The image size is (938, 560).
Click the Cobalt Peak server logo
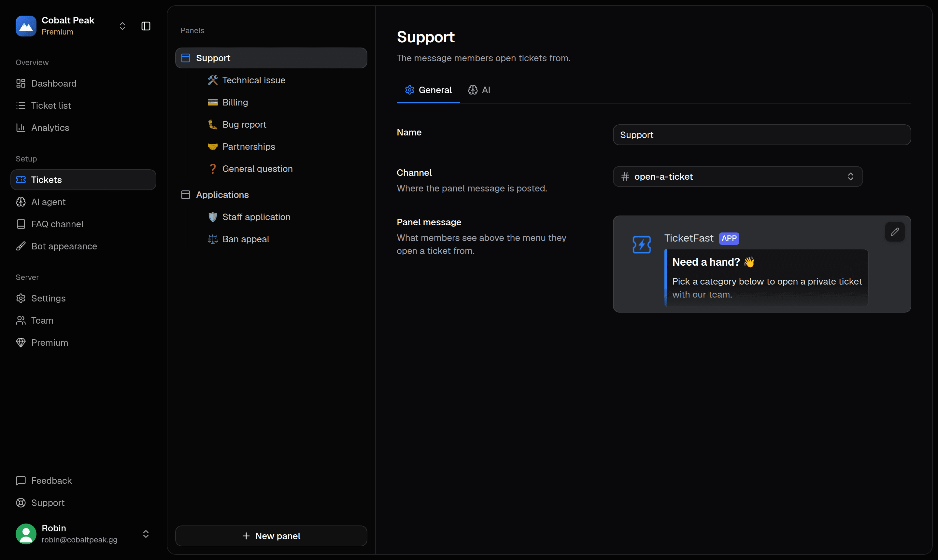click(26, 26)
